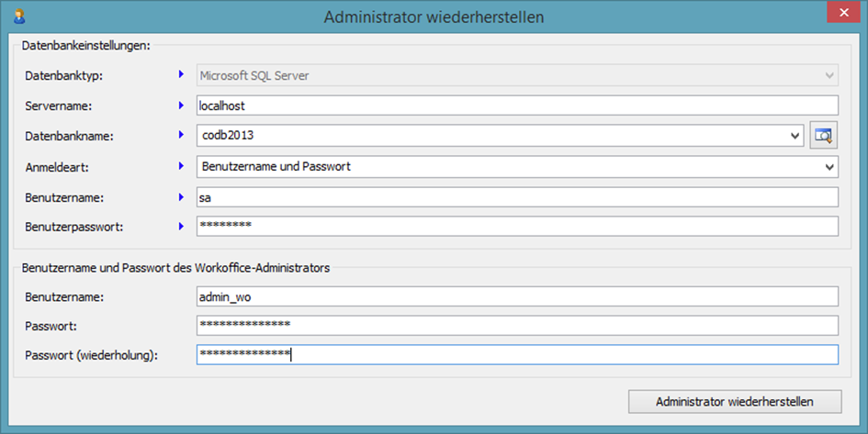Image resolution: width=868 pixels, height=434 pixels.
Task: Expand the Datenbankname dropdown arrow
Action: click(795, 137)
